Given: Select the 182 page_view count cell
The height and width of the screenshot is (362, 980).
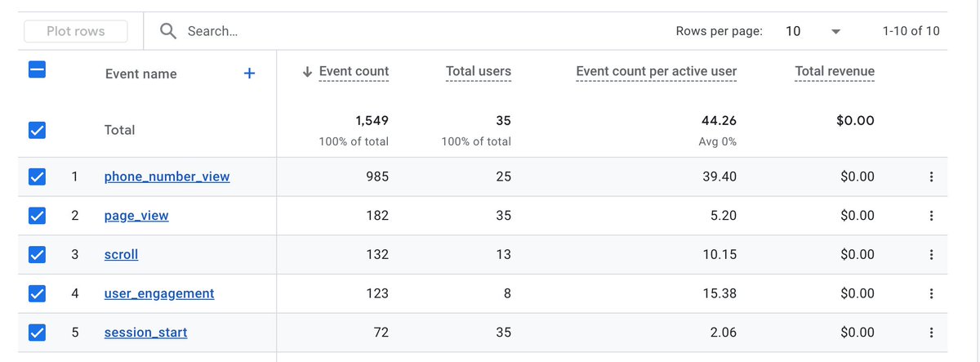Looking at the screenshot, I should pyautogui.click(x=377, y=216).
